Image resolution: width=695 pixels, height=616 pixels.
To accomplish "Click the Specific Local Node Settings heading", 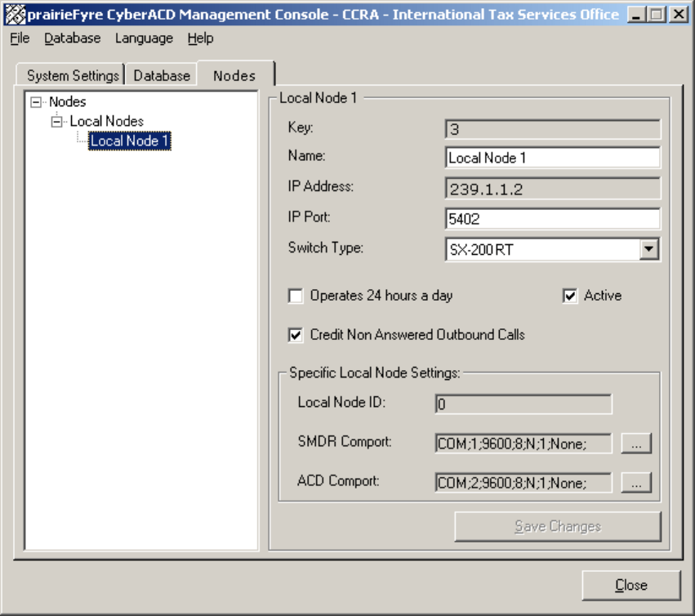I will click(x=375, y=373).
